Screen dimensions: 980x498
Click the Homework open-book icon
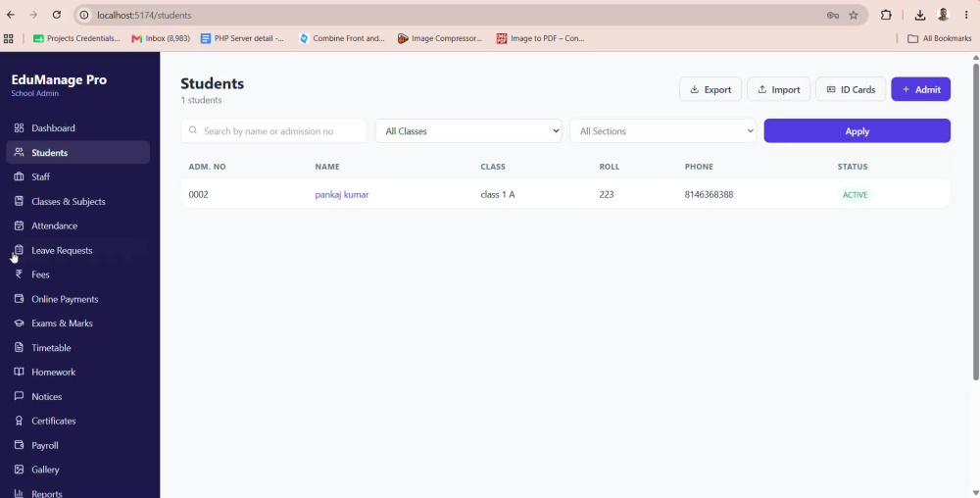click(19, 372)
